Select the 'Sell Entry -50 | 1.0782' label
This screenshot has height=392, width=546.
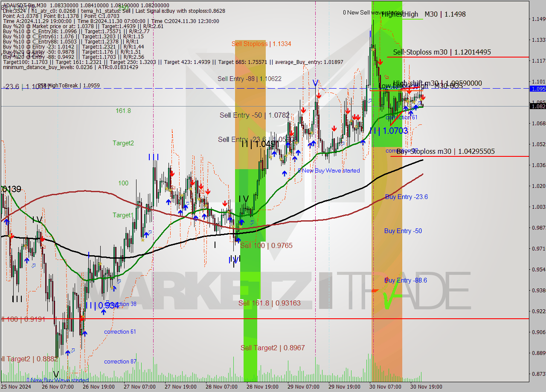click(255, 115)
